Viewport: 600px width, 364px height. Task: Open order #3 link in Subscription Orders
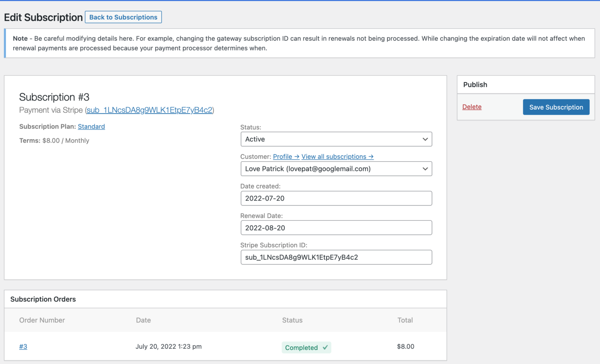[x=23, y=346]
